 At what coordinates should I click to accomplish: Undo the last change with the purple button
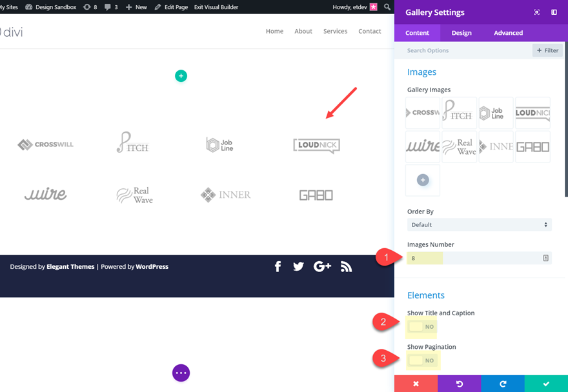[x=460, y=384]
